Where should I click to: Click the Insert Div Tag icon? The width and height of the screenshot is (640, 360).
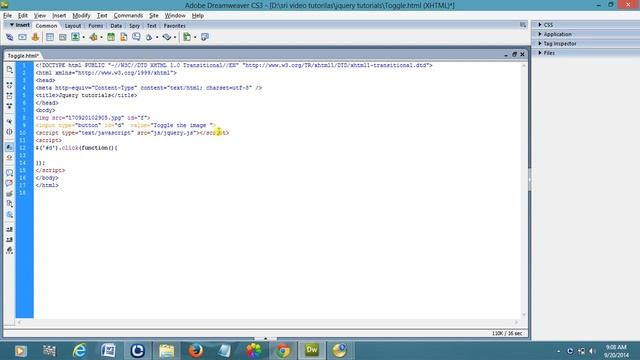[62, 37]
